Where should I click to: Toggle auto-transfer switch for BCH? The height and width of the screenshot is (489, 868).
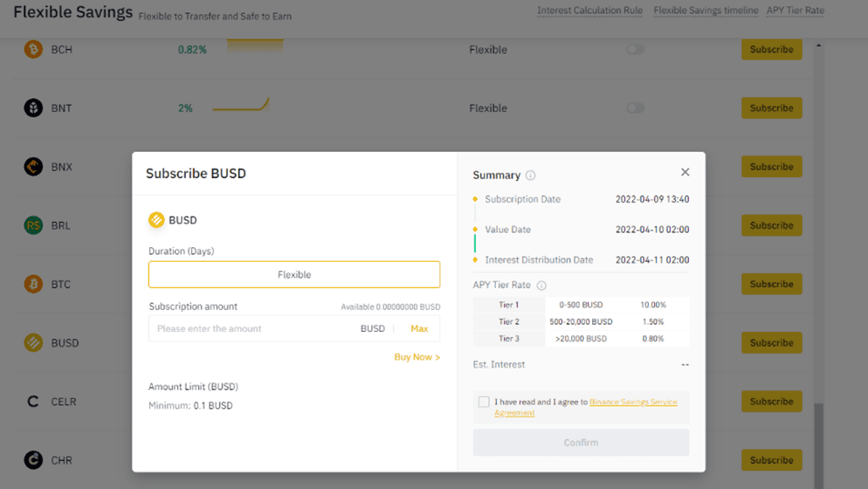point(635,50)
